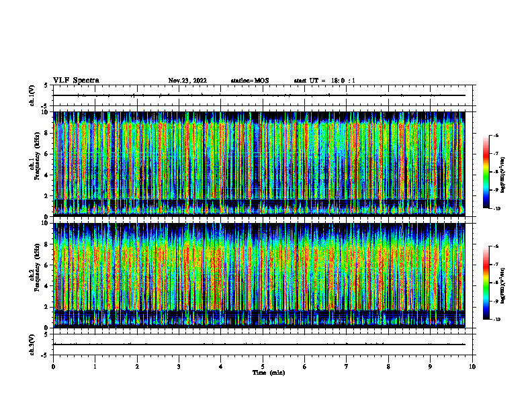This screenshot has width=532, height=411.
Task: Click the "5" volt tick on ch.1(V) axis
Action: [46, 85]
